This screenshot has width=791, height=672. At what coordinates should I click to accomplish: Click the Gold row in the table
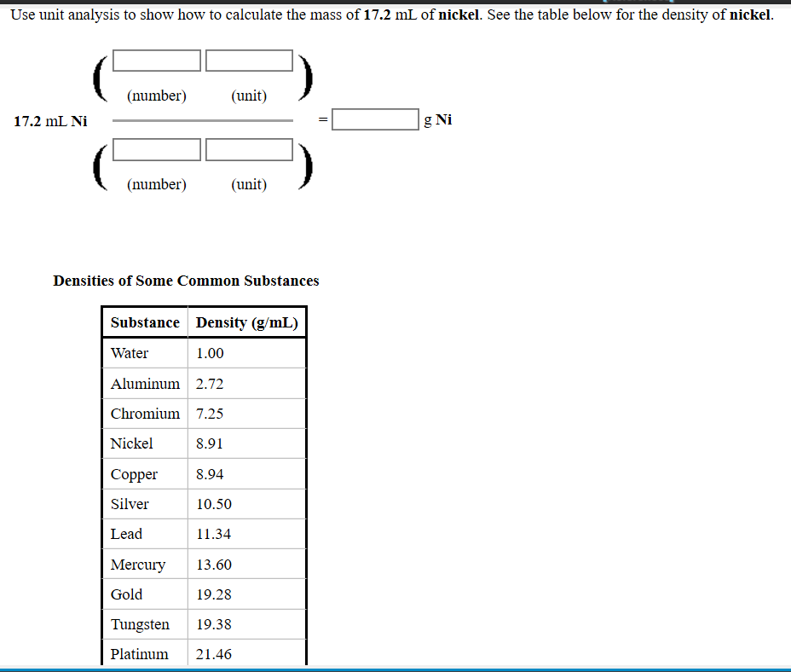pos(126,594)
